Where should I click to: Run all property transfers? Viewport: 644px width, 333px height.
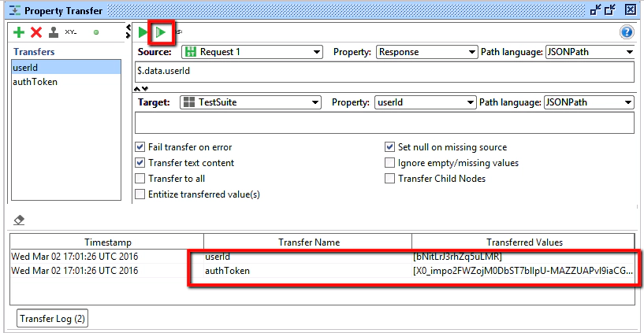[161, 32]
